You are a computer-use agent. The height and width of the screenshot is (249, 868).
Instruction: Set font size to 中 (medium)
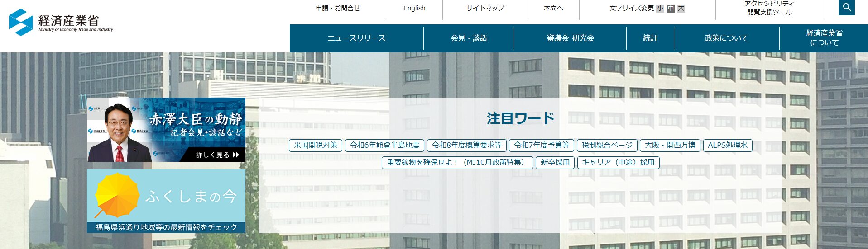671,8
